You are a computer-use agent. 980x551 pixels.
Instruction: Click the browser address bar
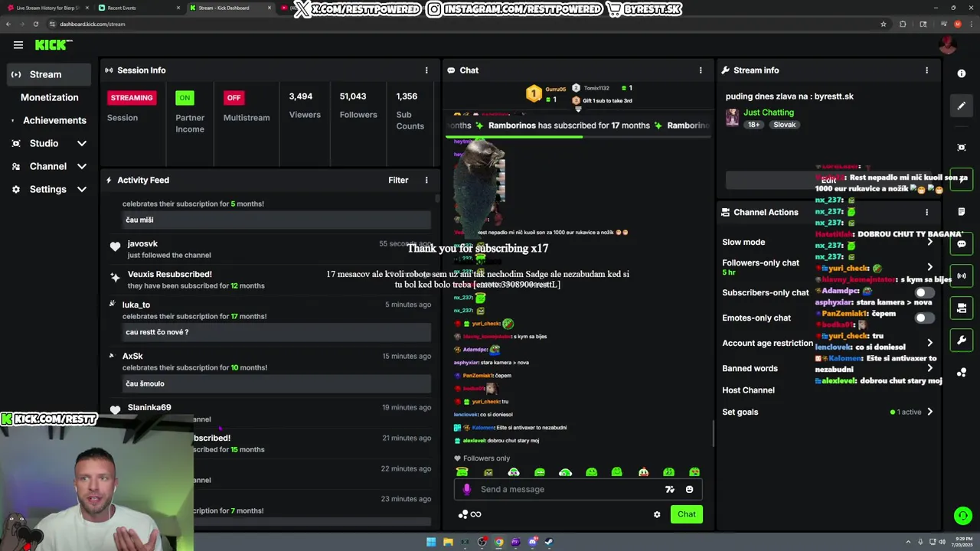(459, 24)
